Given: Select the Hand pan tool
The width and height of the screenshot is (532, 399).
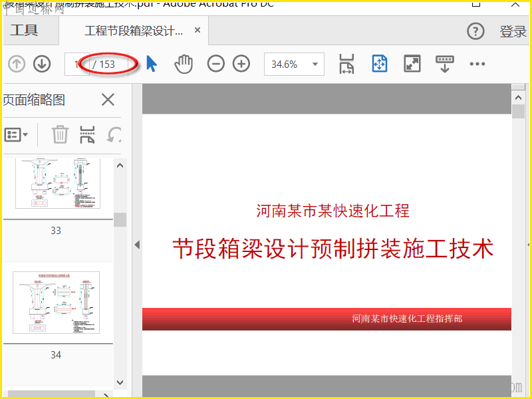Looking at the screenshot, I should point(184,64).
